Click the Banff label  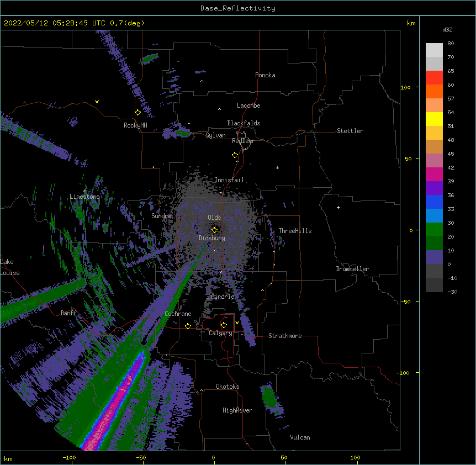click(68, 313)
